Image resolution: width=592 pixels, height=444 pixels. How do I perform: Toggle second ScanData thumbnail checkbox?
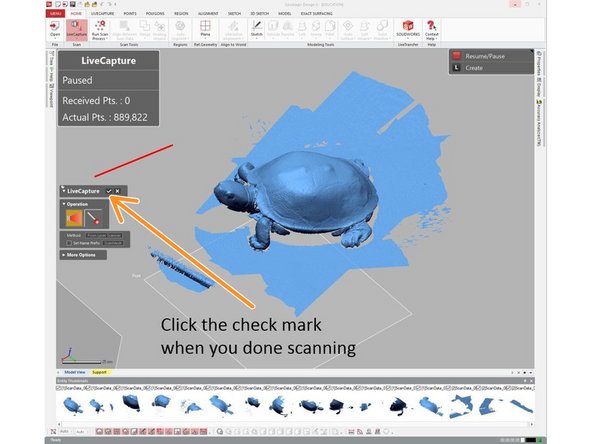(88, 388)
